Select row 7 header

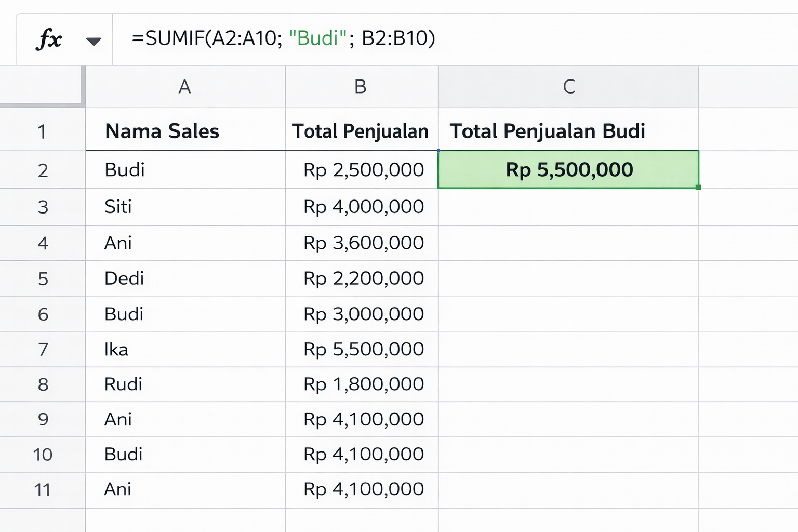pyautogui.click(x=43, y=349)
